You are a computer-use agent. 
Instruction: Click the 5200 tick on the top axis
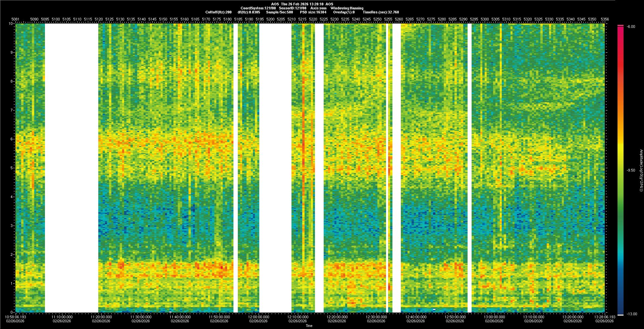click(270, 19)
